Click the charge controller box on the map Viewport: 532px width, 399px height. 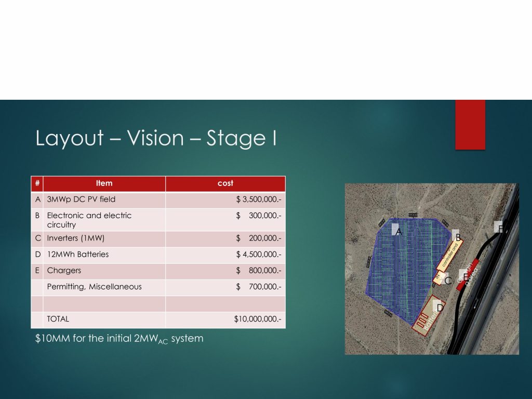(x=450, y=255)
